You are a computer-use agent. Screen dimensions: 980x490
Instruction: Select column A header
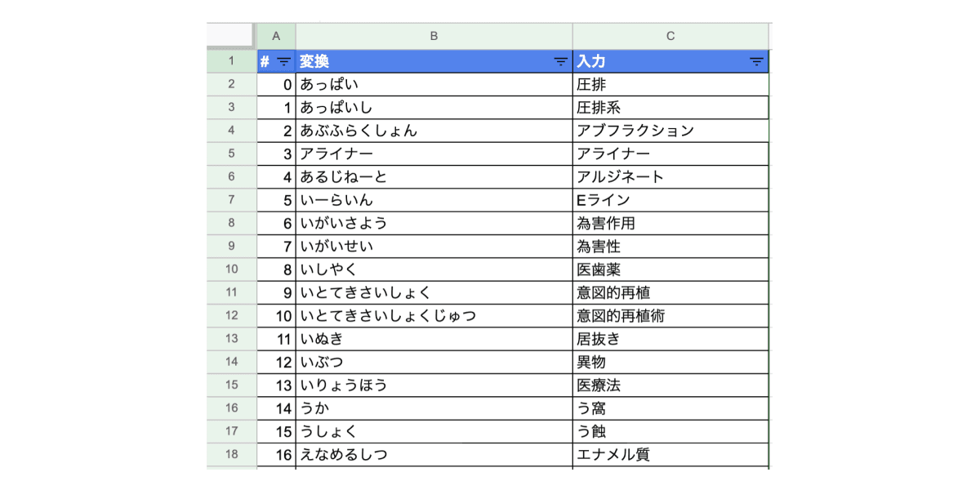click(x=276, y=36)
